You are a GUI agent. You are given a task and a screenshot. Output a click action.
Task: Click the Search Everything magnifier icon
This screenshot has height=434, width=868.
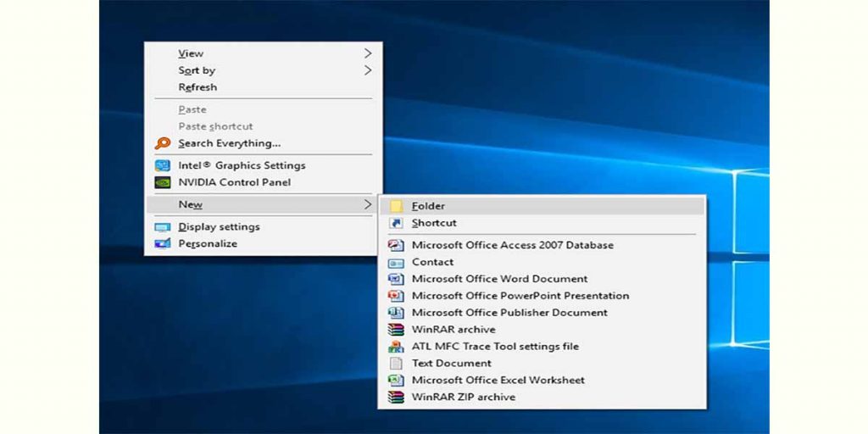pyautogui.click(x=162, y=143)
